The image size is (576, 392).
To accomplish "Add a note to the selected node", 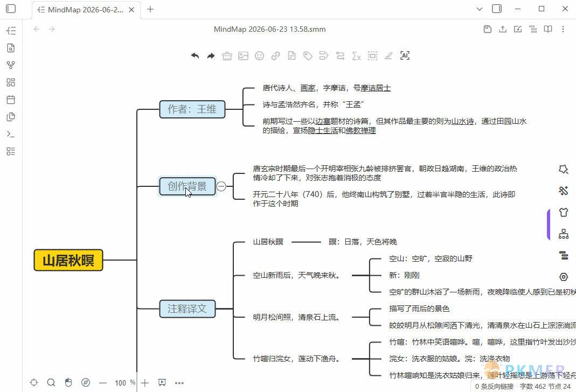I will tap(292, 56).
